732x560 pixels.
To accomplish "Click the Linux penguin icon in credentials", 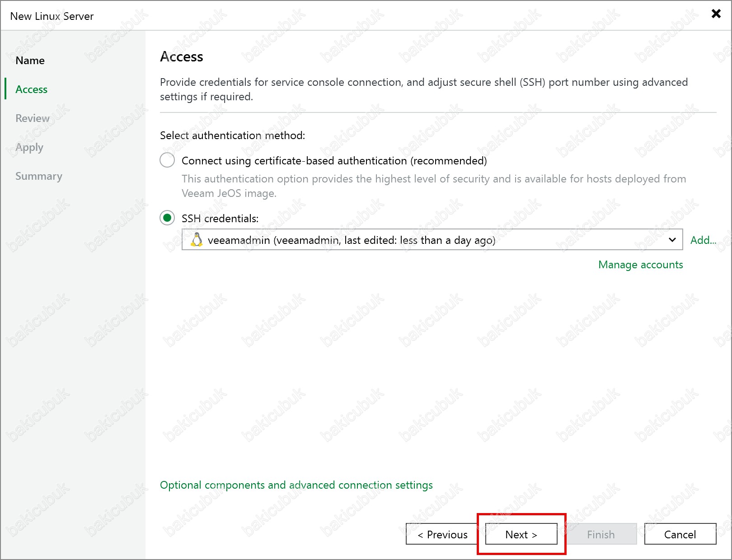I will coord(197,239).
